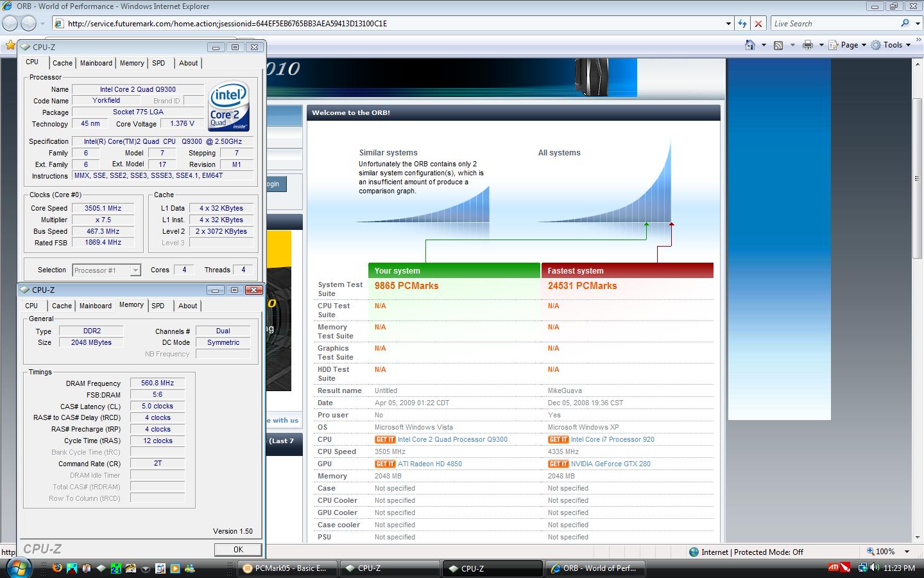Click the partially hidden login button
The image size is (924, 578).
tap(276, 184)
